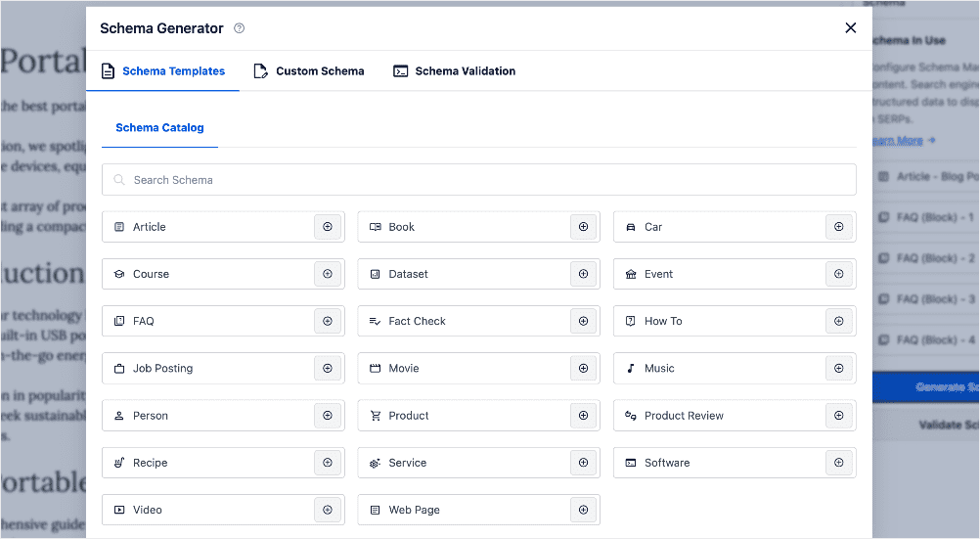
Task: Add the Job Posting schema with its plus icon
Action: [328, 368]
